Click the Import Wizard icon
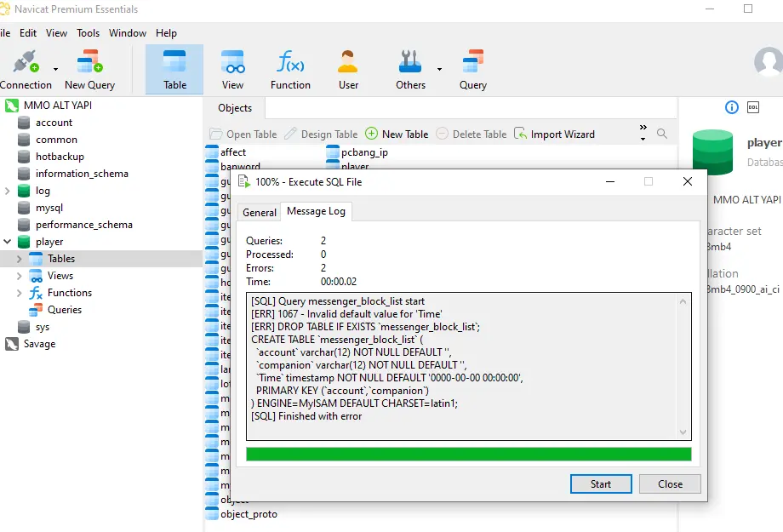The width and height of the screenshot is (783, 532). 521,134
